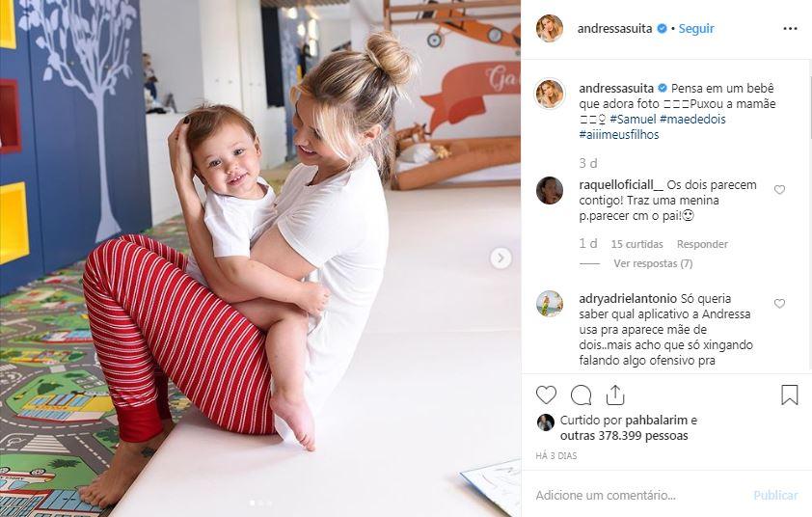Open comments via speech bubble icon

pos(582,395)
